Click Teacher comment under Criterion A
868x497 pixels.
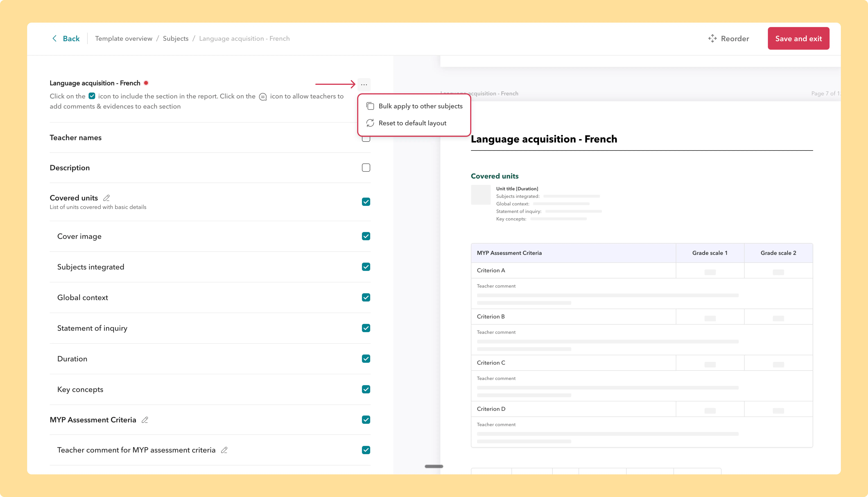click(x=496, y=286)
